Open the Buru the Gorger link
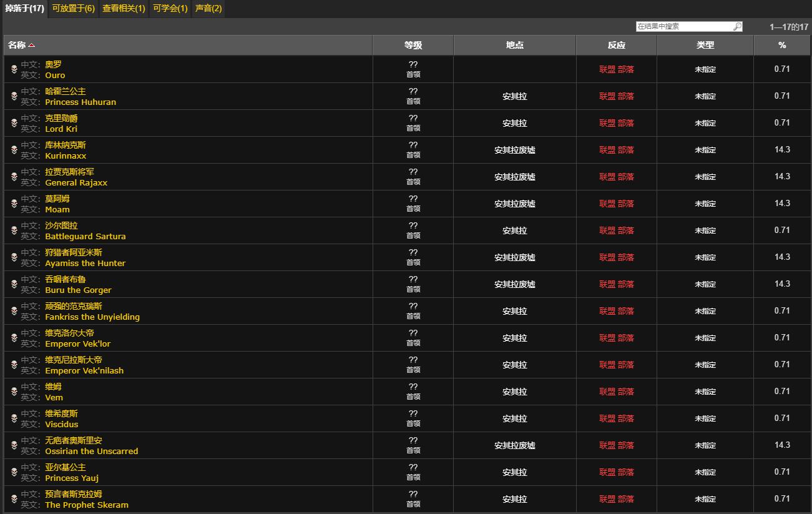The image size is (812, 514). (78, 290)
